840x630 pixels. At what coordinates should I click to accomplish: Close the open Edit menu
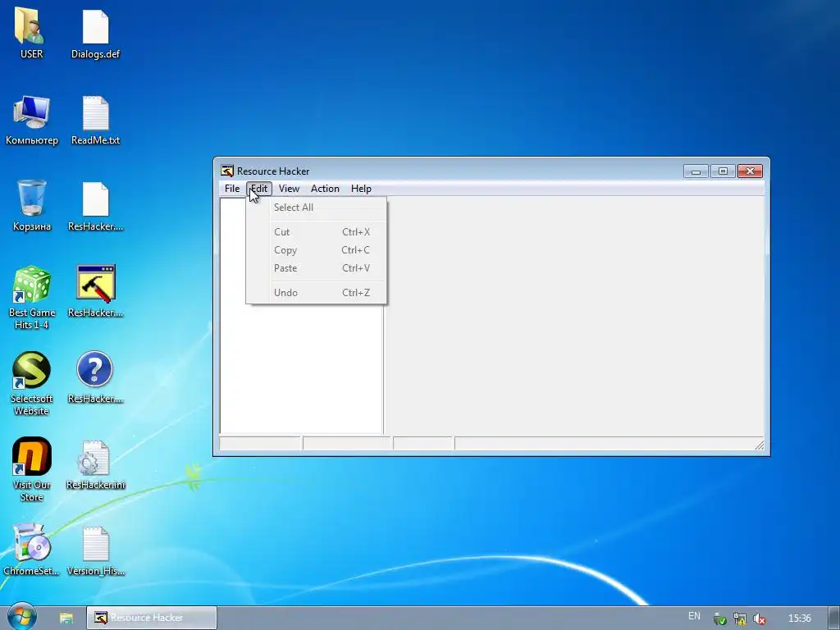click(x=259, y=189)
